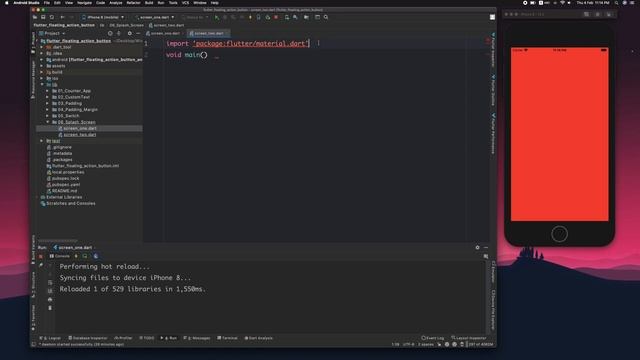Image resolution: width=640 pixels, height=360 pixels.
Task: Expand the 03_Padding folder
Action: pyautogui.click(x=47, y=104)
